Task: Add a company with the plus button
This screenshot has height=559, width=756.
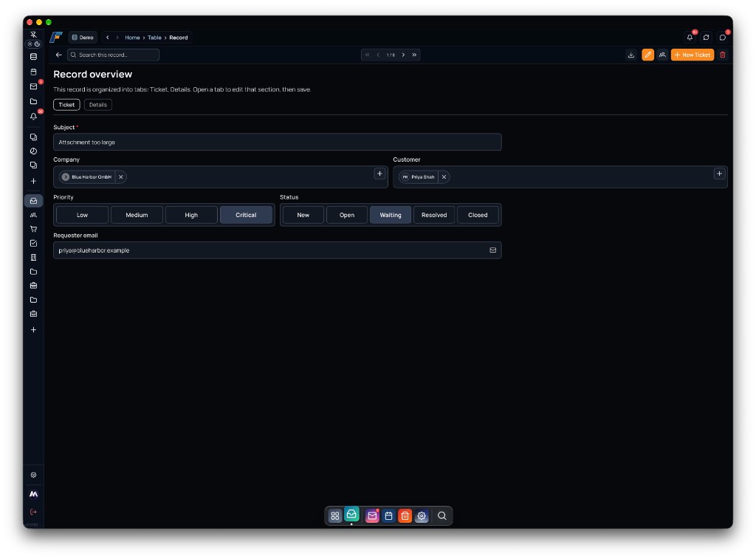Action: [x=380, y=174]
